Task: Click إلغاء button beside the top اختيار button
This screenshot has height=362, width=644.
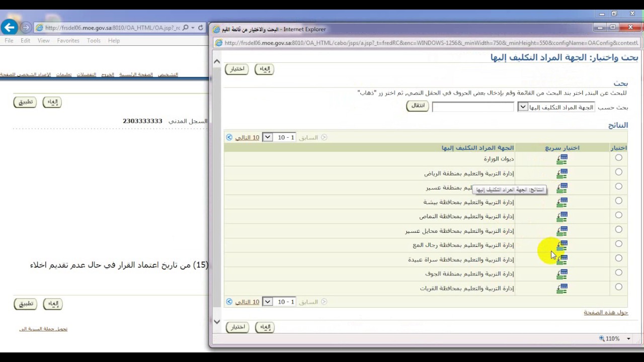Action: (265, 69)
